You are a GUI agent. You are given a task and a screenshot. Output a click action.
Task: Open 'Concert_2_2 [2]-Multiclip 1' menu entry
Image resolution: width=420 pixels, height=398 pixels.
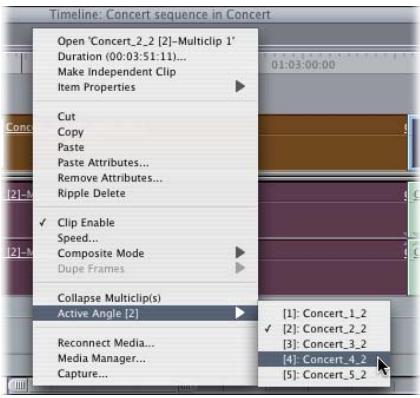[145, 41]
